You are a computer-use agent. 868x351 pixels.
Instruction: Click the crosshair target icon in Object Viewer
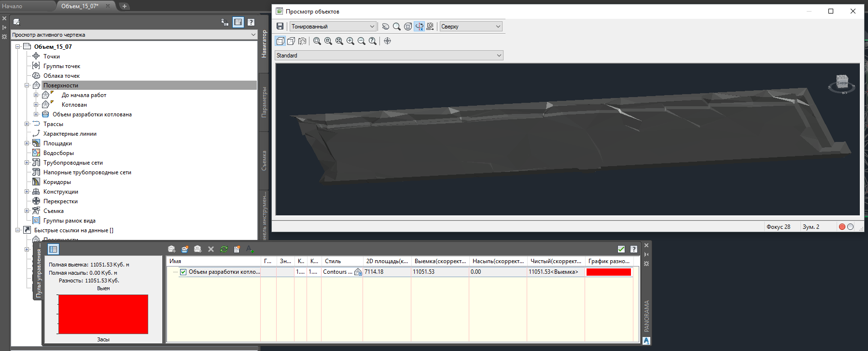pyautogui.click(x=387, y=41)
